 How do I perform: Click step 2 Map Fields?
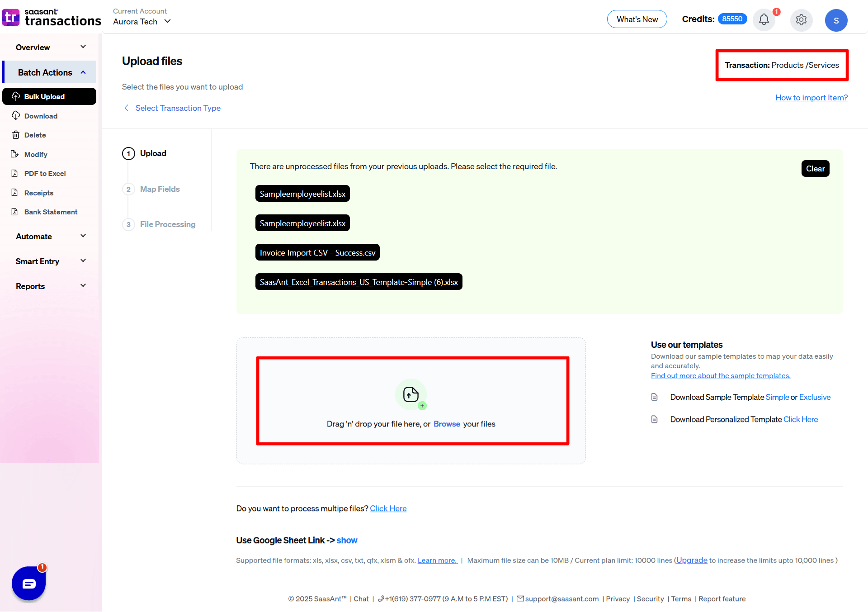coord(151,189)
